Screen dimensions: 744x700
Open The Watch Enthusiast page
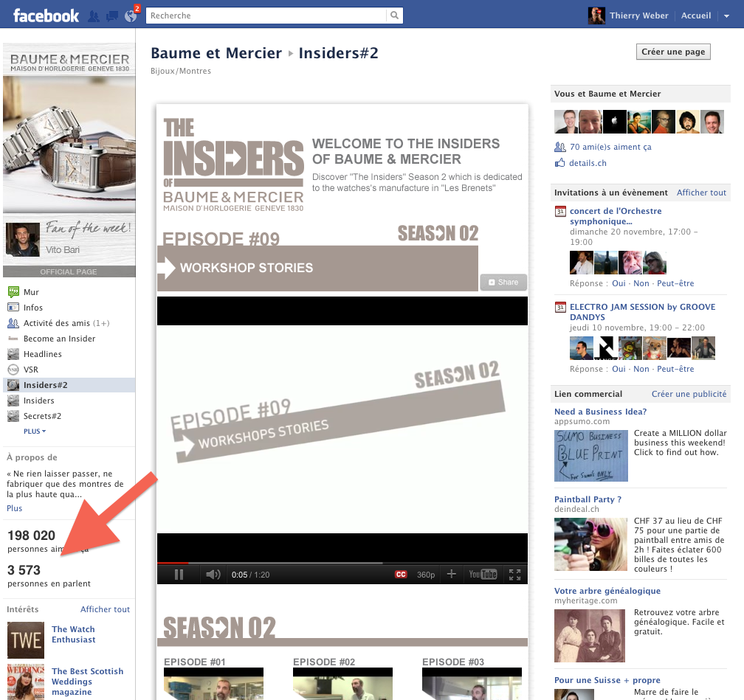point(74,634)
